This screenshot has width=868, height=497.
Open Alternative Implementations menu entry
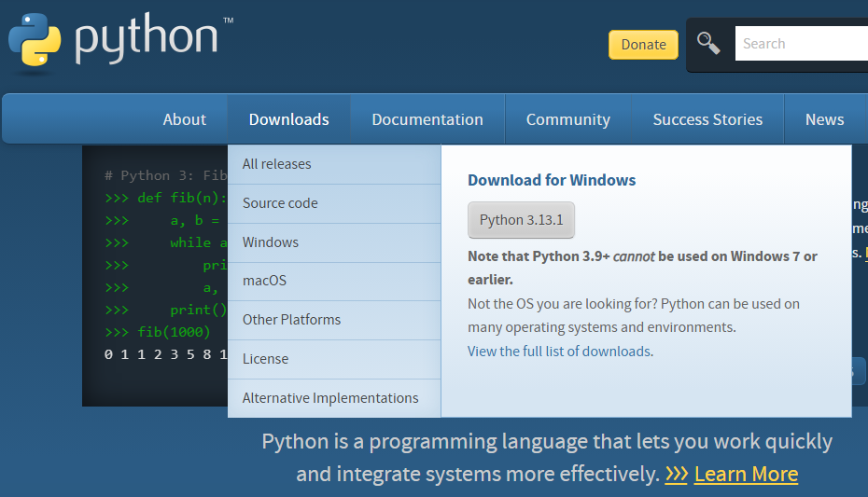click(x=330, y=398)
